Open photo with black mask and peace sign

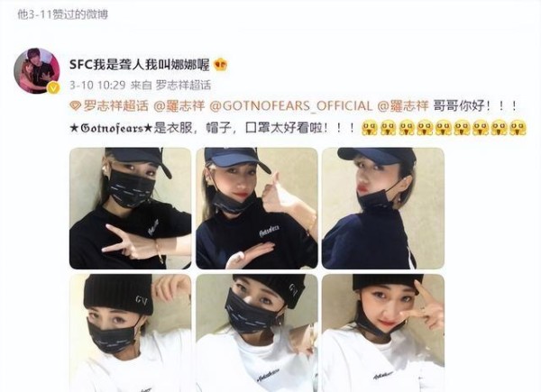(131, 208)
